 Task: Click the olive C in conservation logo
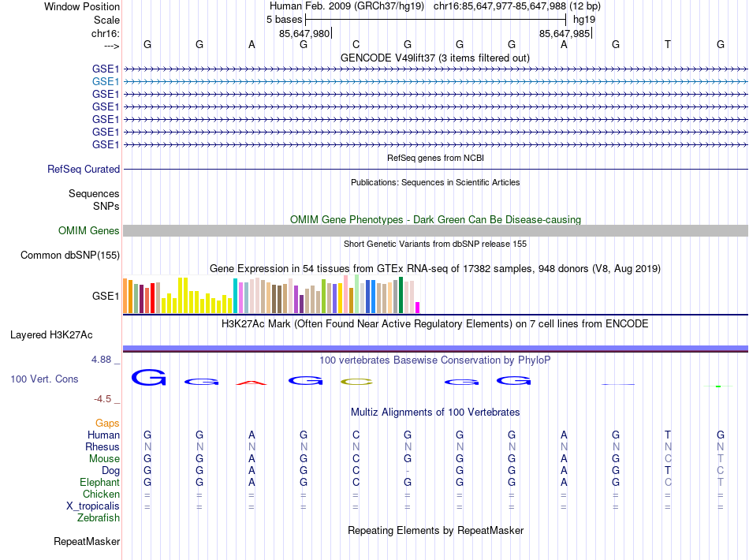click(356, 382)
